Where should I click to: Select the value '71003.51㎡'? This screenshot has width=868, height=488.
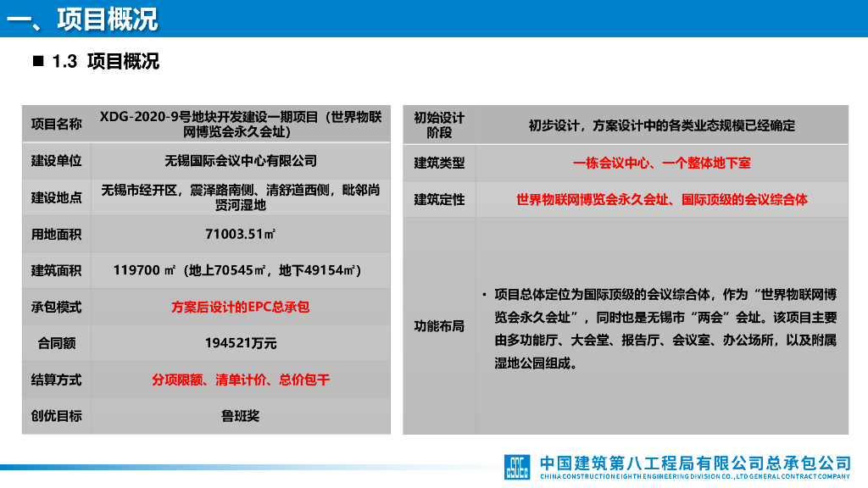coord(240,234)
